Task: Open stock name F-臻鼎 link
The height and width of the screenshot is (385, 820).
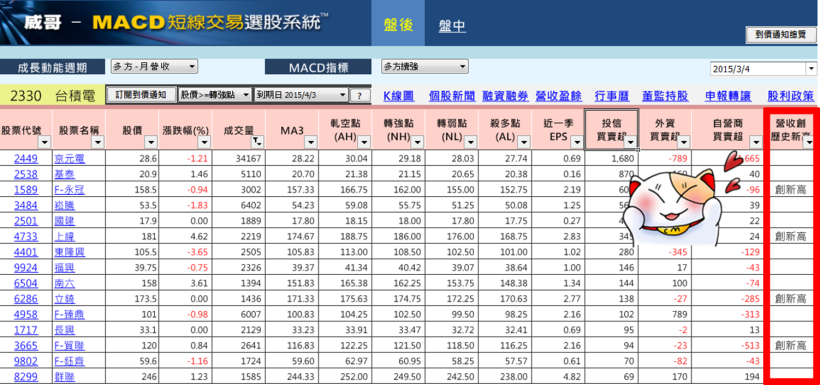Action: (x=69, y=314)
